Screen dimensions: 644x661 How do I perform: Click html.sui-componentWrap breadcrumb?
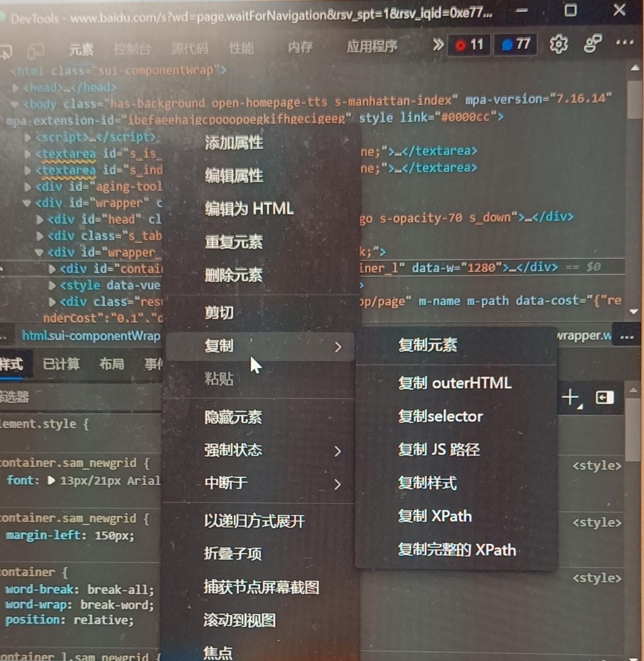click(91, 336)
